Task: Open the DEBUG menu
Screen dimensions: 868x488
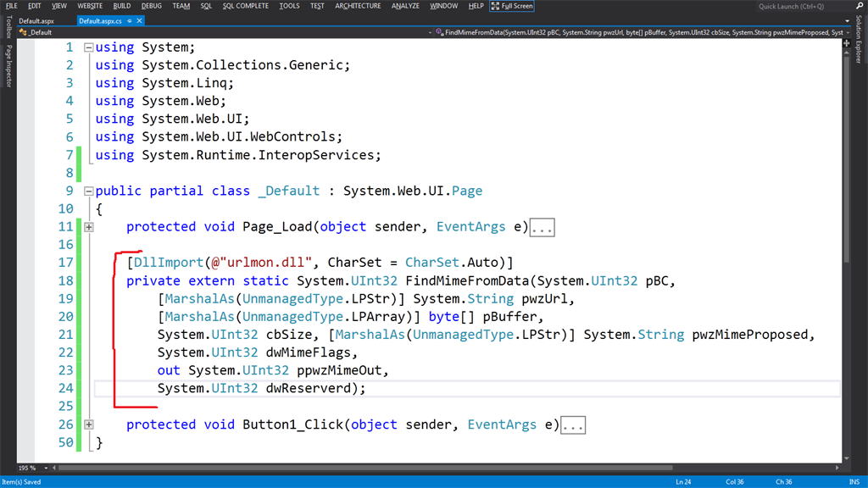Action: 151,6
